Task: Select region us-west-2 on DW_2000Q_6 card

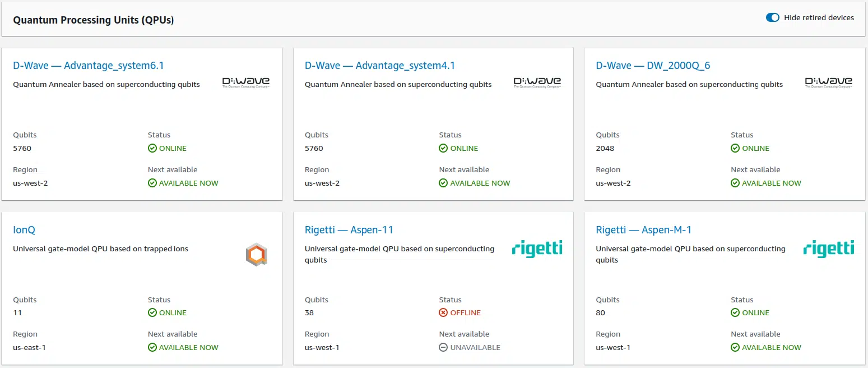Action: pyautogui.click(x=613, y=183)
